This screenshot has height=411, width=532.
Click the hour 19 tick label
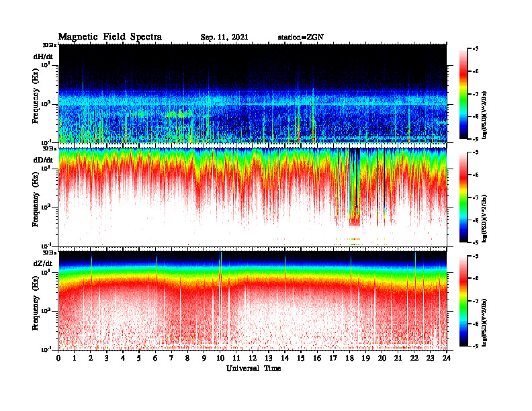[365, 358]
